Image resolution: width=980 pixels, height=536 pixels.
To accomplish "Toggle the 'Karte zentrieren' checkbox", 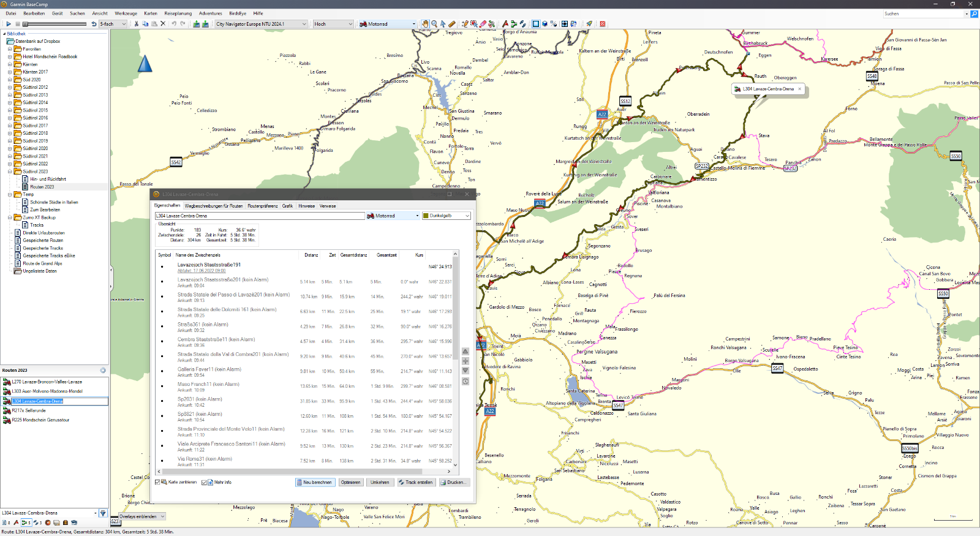I will [x=157, y=482].
